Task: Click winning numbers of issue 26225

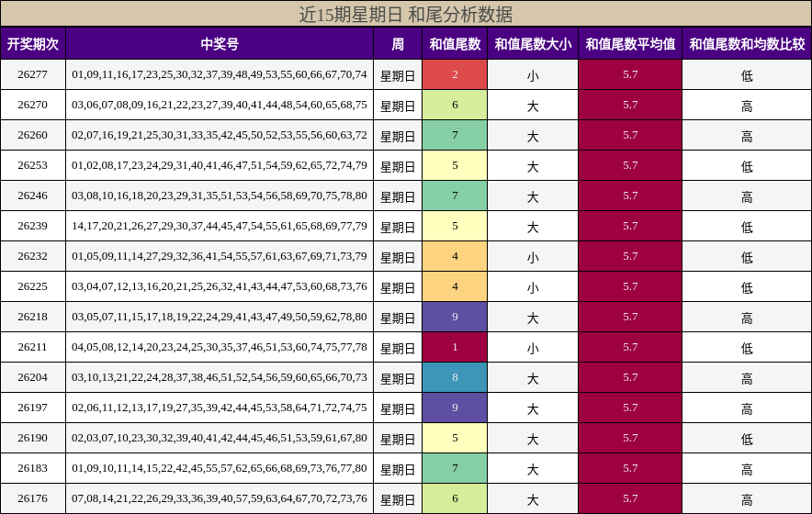Action: (x=220, y=286)
